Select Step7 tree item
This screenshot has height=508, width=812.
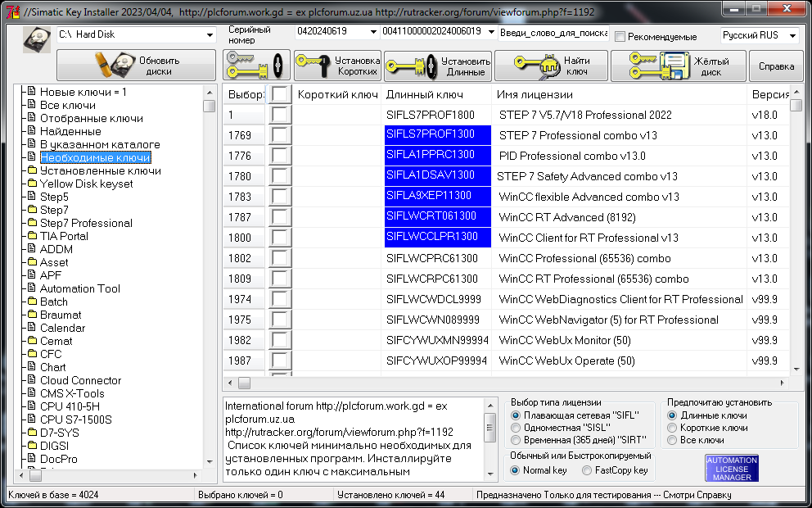pos(54,210)
